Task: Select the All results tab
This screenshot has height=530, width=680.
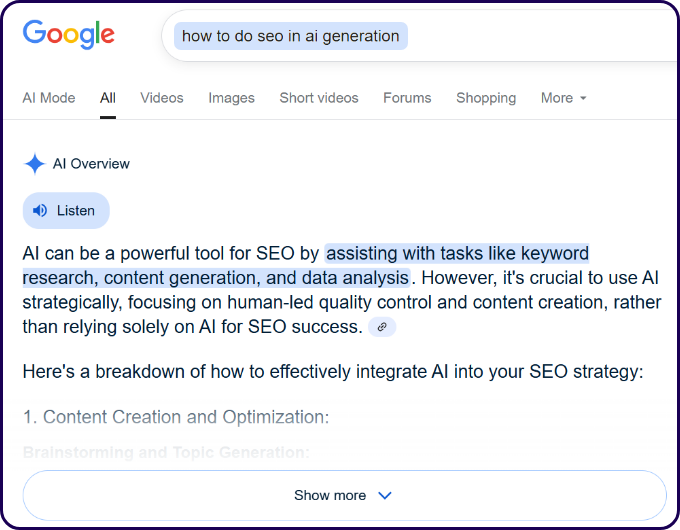Action: pos(108,98)
